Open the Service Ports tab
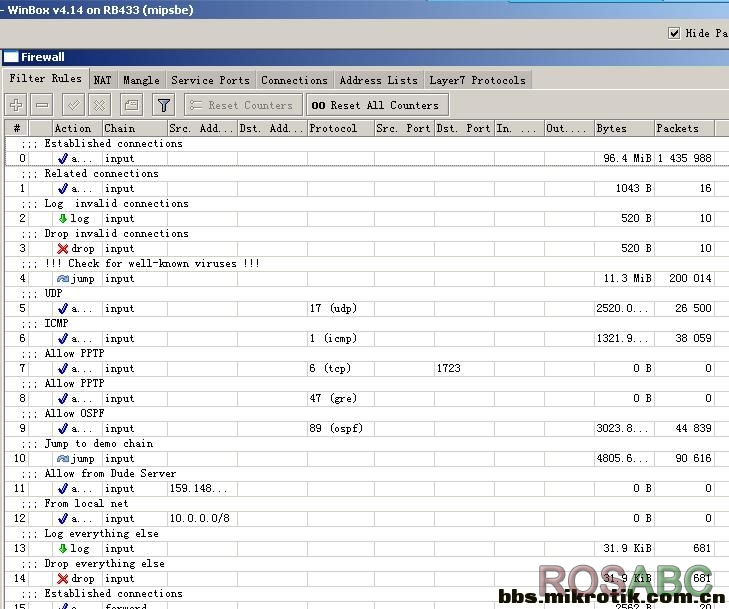The image size is (729, 609). pyautogui.click(x=210, y=80)
